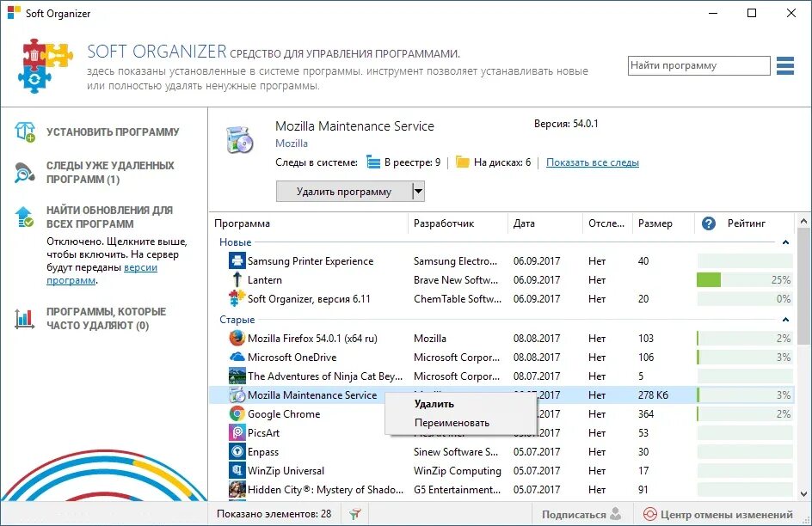This screenshot has width=812, height=526.
Task: Click the Mozilla developer link under title
Action: 292,144
